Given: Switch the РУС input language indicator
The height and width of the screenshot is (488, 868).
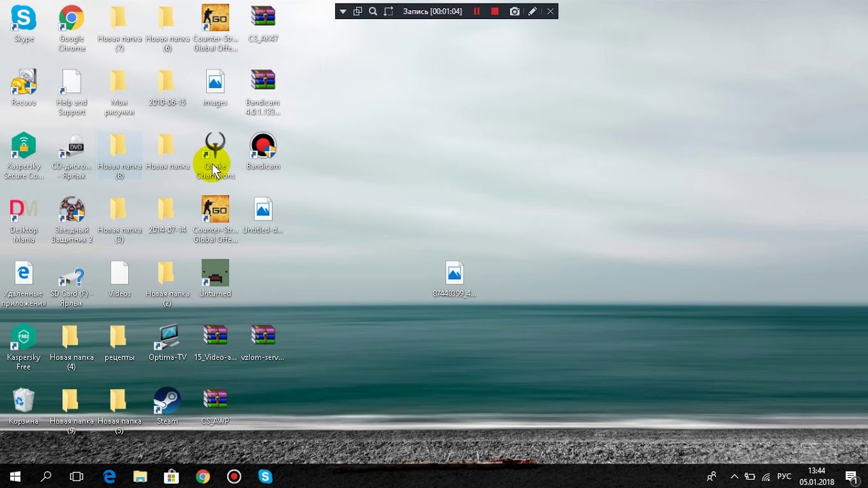Looking at the screenshot, I should click(x=784, y=476).
